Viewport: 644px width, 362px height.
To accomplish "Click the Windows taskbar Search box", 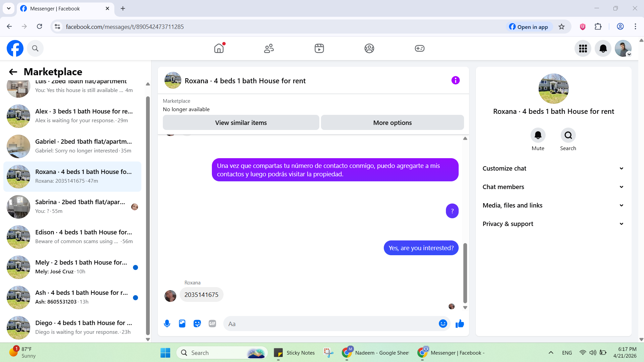I will click(x=222, y=353).
